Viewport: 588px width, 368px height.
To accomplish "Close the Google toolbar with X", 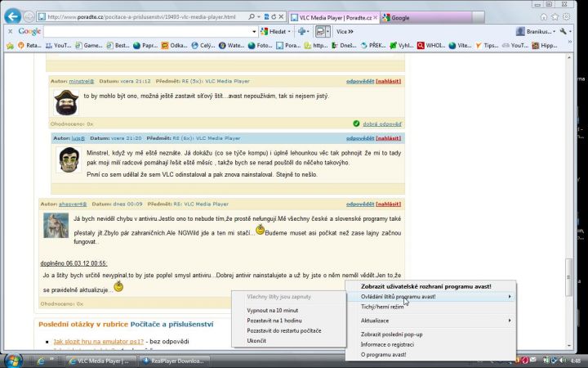I will (x=10, y=32).
